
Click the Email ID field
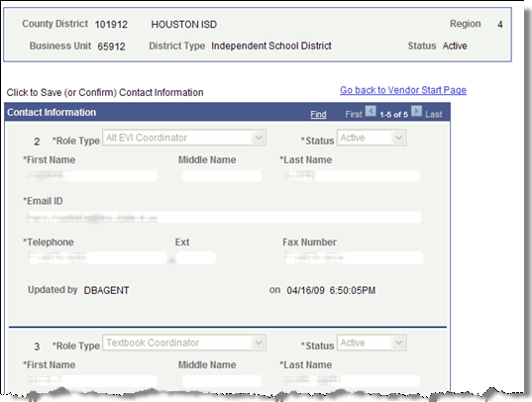point(224,217)
